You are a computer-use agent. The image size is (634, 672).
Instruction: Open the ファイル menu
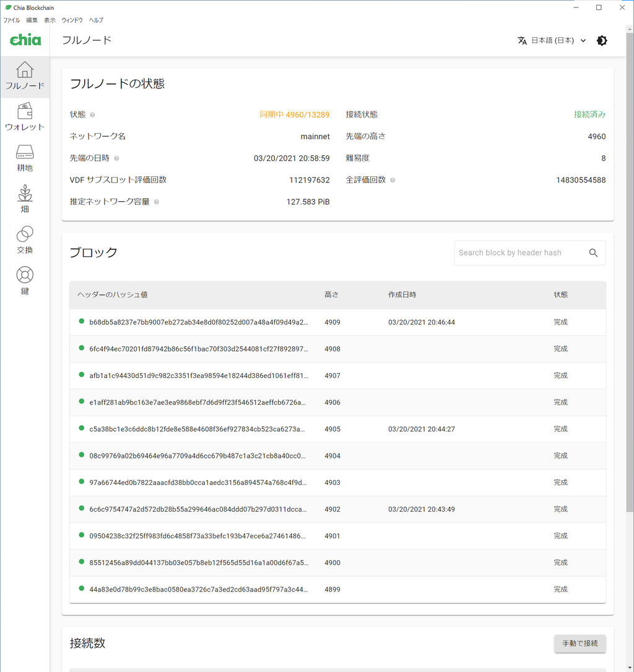(x=12, y=20)
